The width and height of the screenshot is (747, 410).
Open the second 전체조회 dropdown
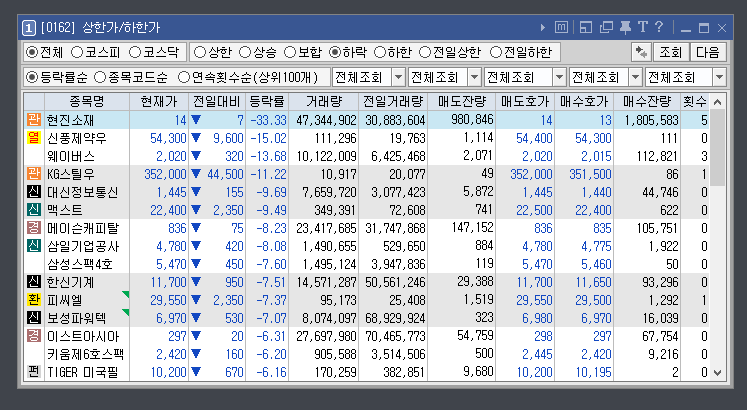474,77
